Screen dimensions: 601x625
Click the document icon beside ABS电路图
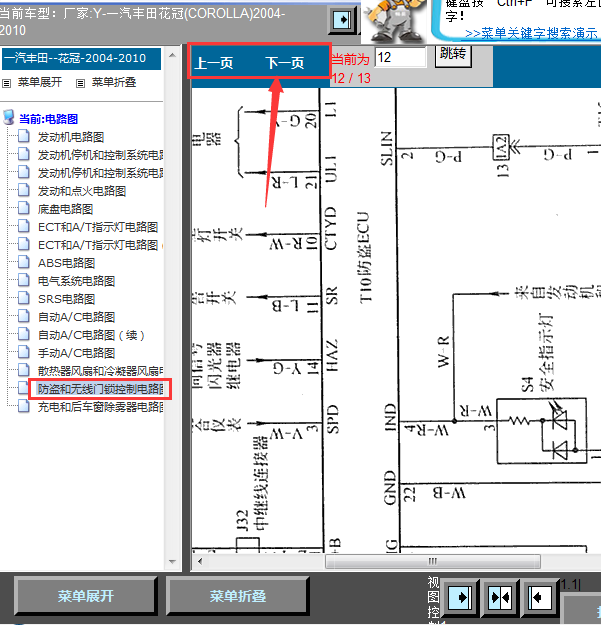24,262
